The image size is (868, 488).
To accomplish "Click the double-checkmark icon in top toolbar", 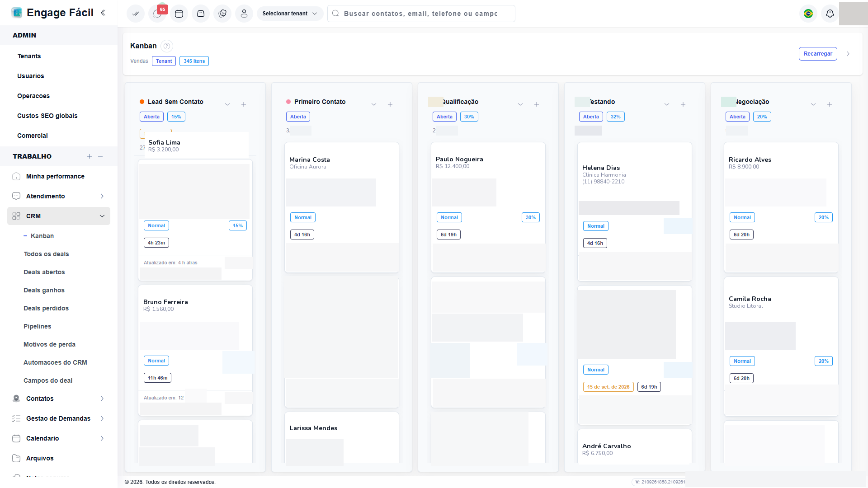I will point(136,14).
